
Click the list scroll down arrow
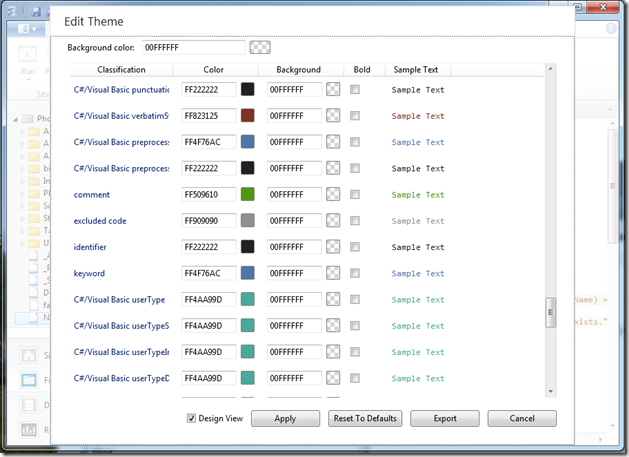tap(550, 391)
